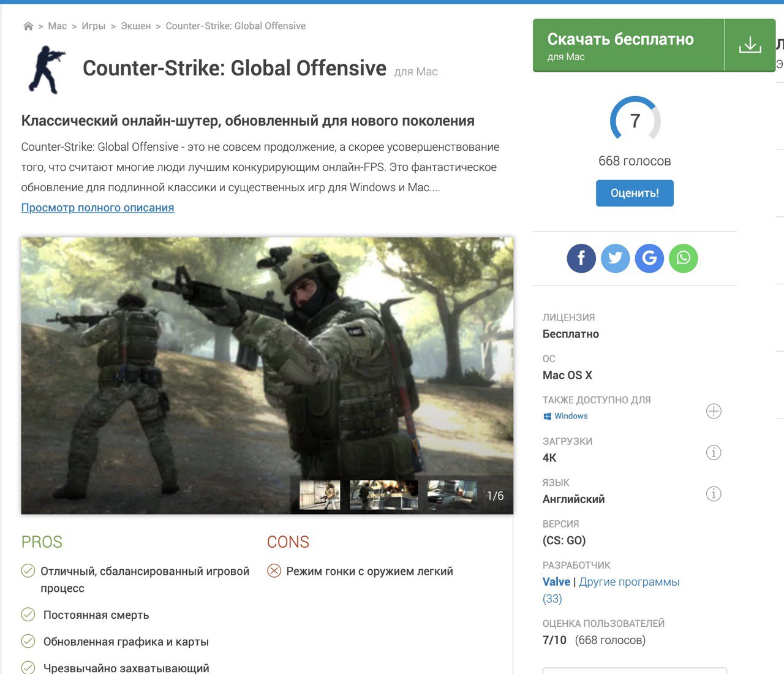Share via WhatsApp
This screenshot has width=784, height=674.
(x=684, y=258)
